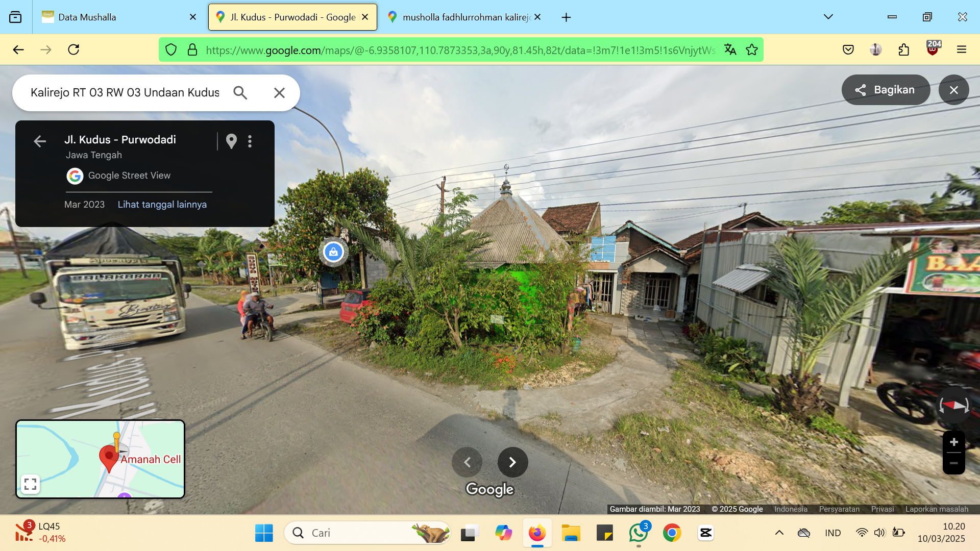Go back using the panel's back arrow
980x551 pixels.
coord(40,141)
